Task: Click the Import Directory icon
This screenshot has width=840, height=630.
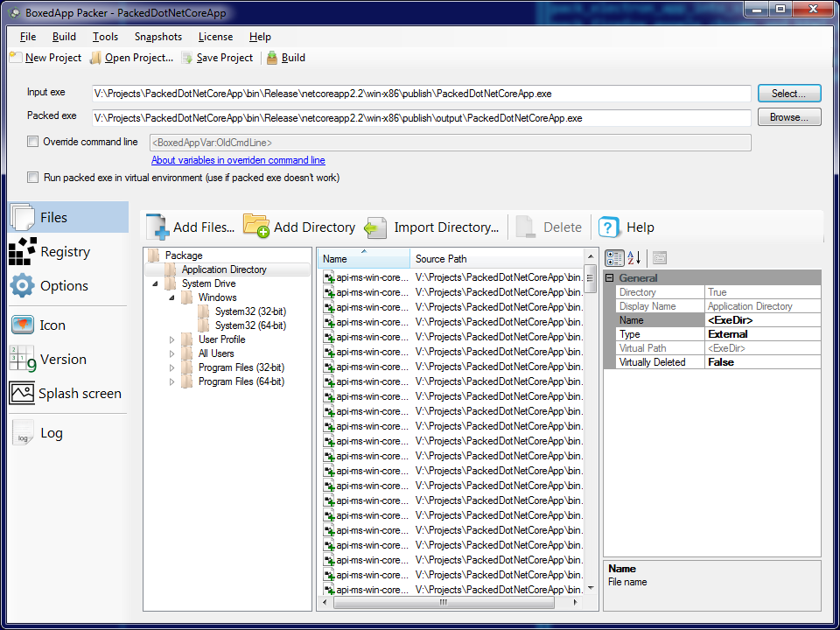Action: coord(375,227)
